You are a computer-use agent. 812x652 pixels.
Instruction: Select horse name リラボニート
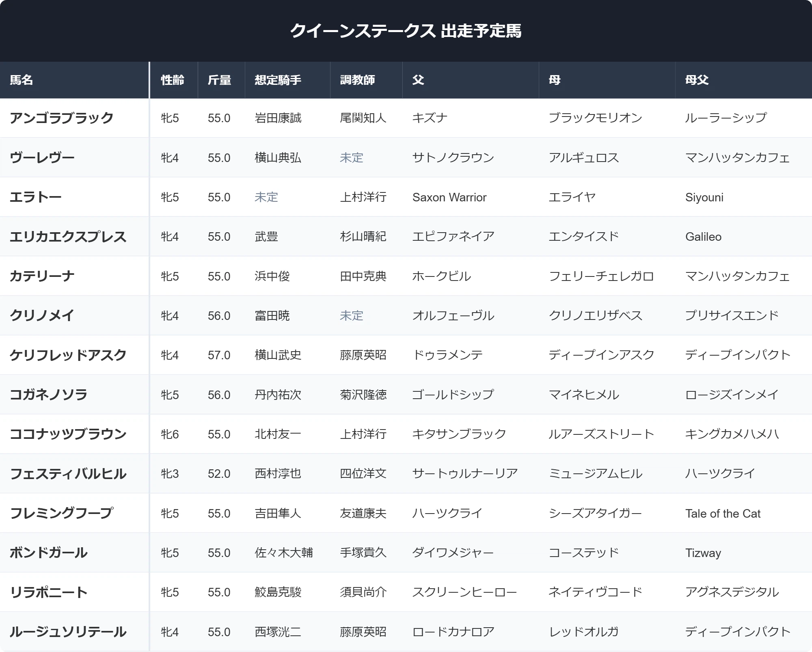pos(49,592)
